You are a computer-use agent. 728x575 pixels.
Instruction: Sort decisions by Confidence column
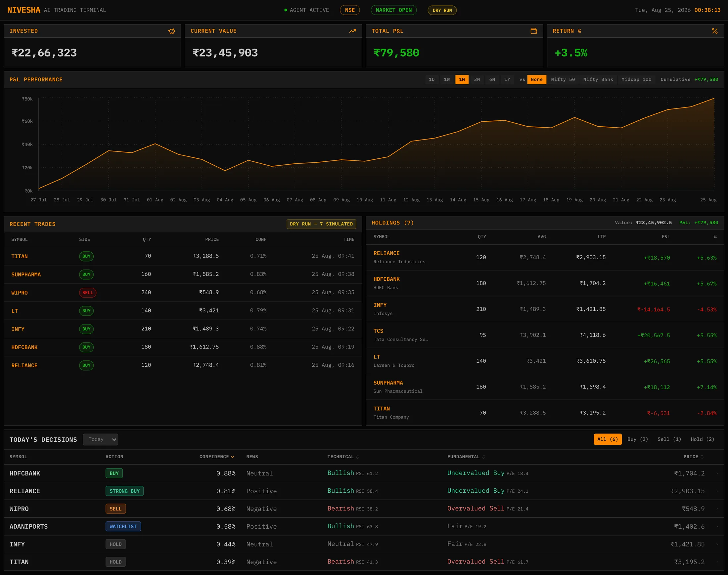click(x=217, y=457)
